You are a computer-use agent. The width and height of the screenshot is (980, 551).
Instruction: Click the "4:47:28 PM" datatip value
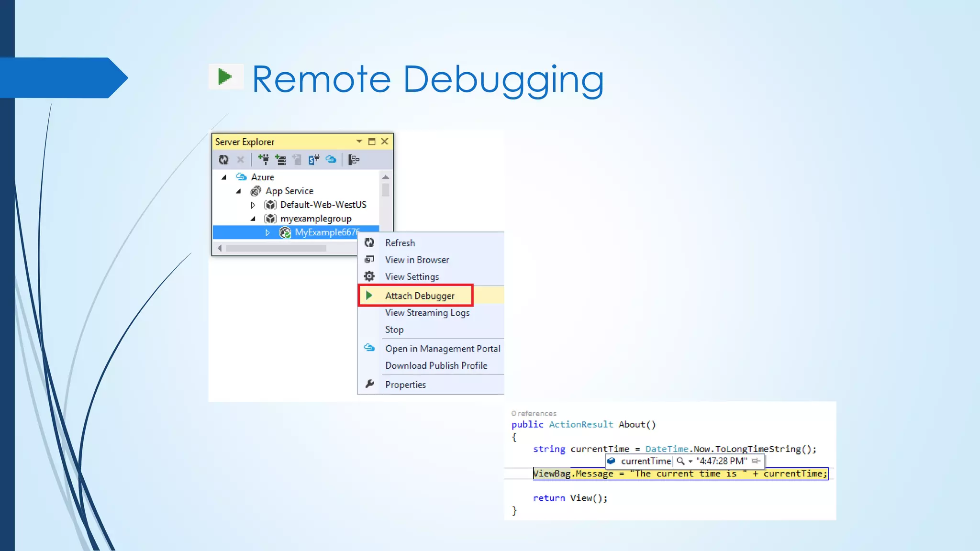pyautogui.click(x=722, y=461)
